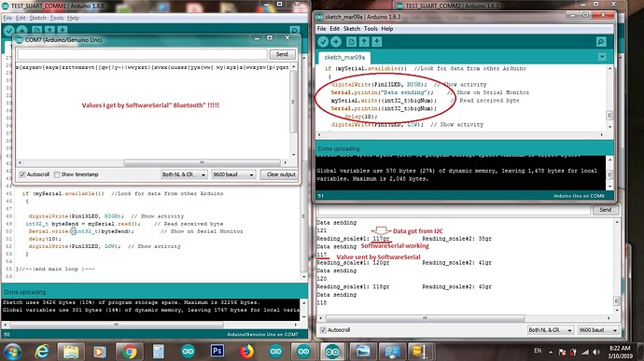Click 'Arduino/Genuino Uno on COM7' status text
This screenshot has width=644, height=361.
tap(262, 334)
